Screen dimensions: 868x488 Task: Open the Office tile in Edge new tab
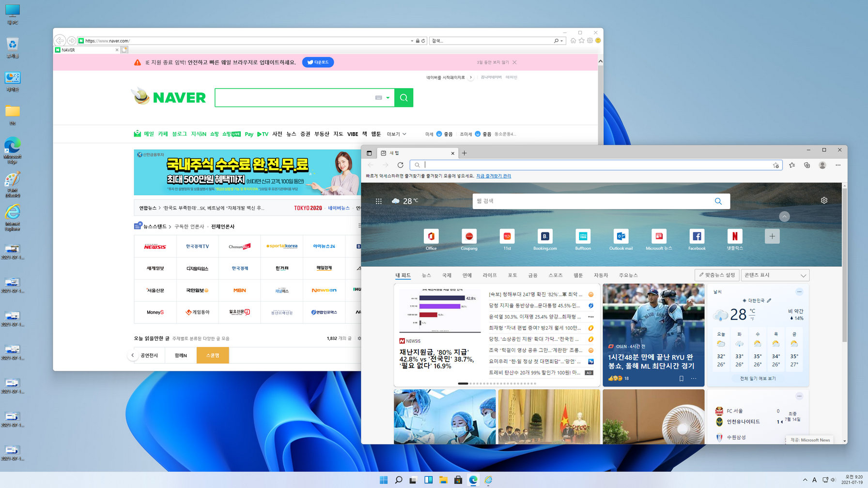[x=431, y=240]
